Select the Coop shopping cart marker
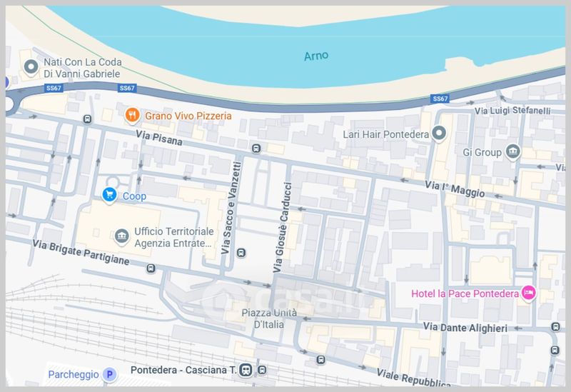The image size is (571, 392). [x=109, y=195]
